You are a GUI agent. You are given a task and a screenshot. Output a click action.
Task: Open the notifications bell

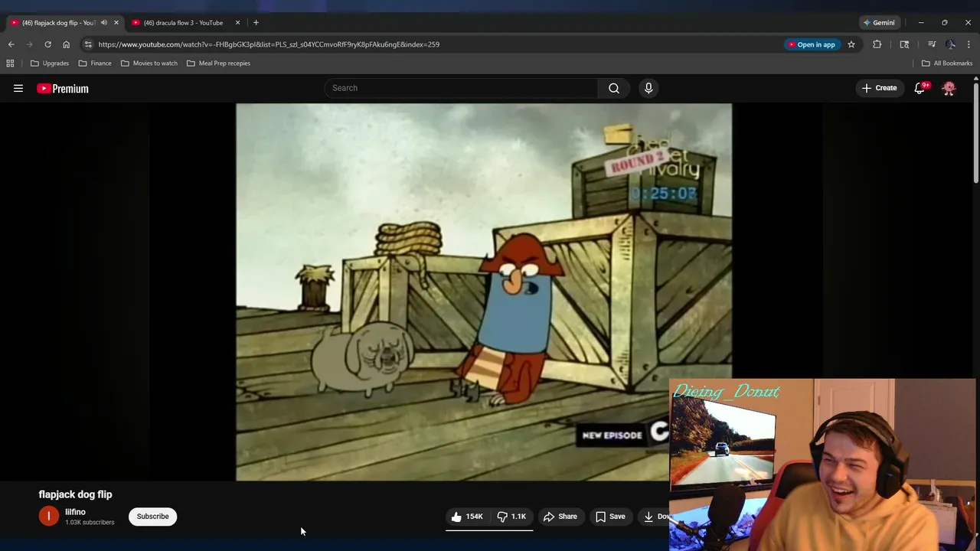920,88
